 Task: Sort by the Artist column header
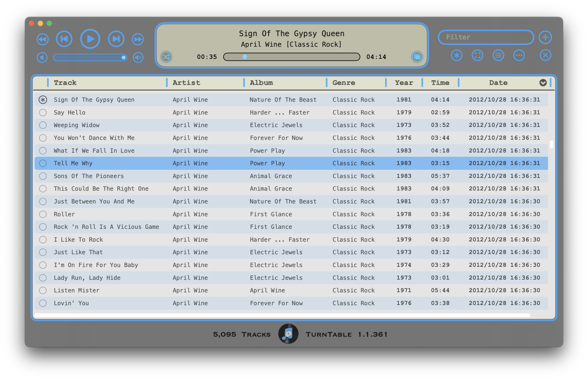click(186, 83)
